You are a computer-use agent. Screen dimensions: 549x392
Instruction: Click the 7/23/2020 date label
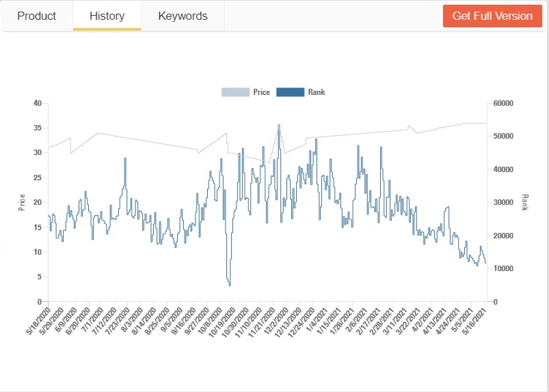click(118, 321)
